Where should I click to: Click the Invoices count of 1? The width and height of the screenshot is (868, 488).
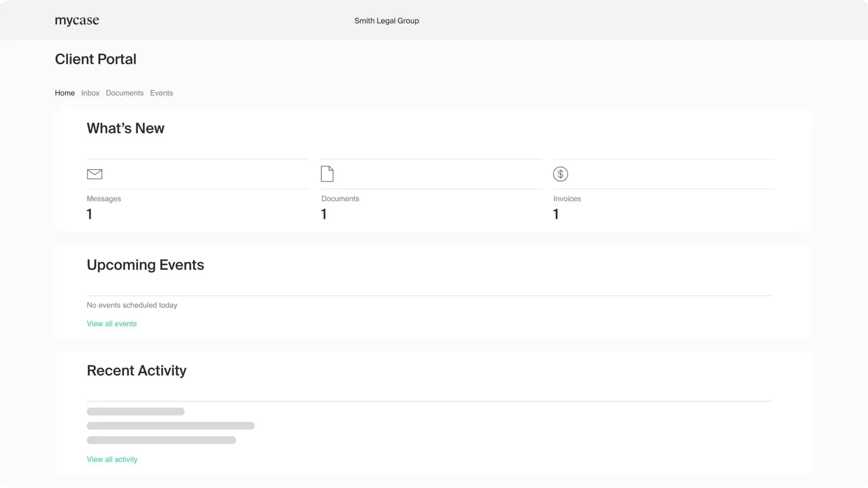[556, 214]
